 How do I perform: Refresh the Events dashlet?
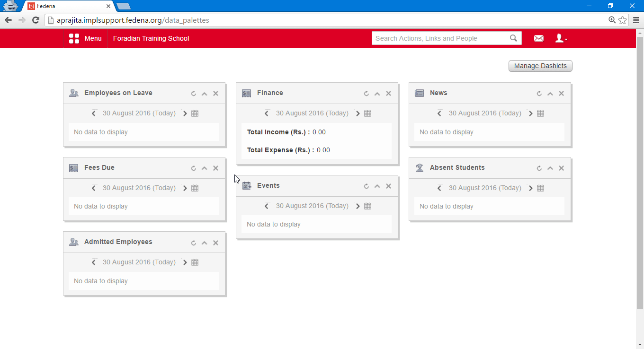[x=367, y=186]
